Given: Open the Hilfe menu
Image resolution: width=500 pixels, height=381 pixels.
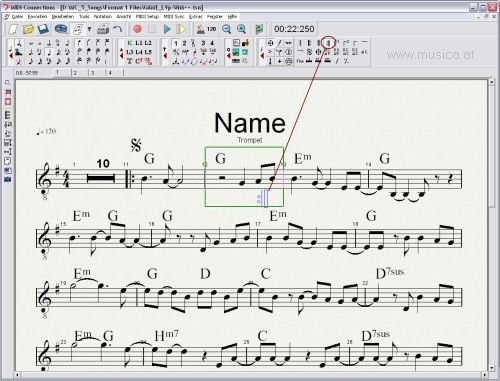Looking at the screenshot, I should pos(232,16).
